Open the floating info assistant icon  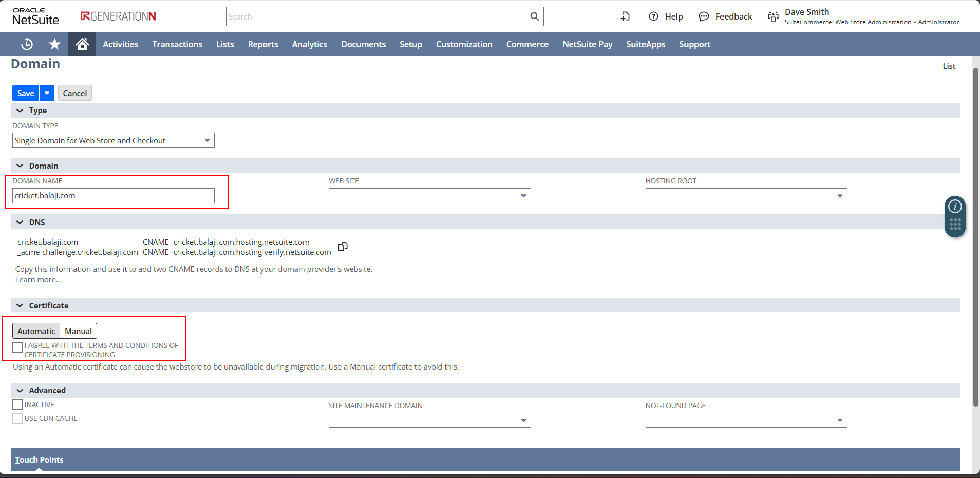(x=955, y=207)
